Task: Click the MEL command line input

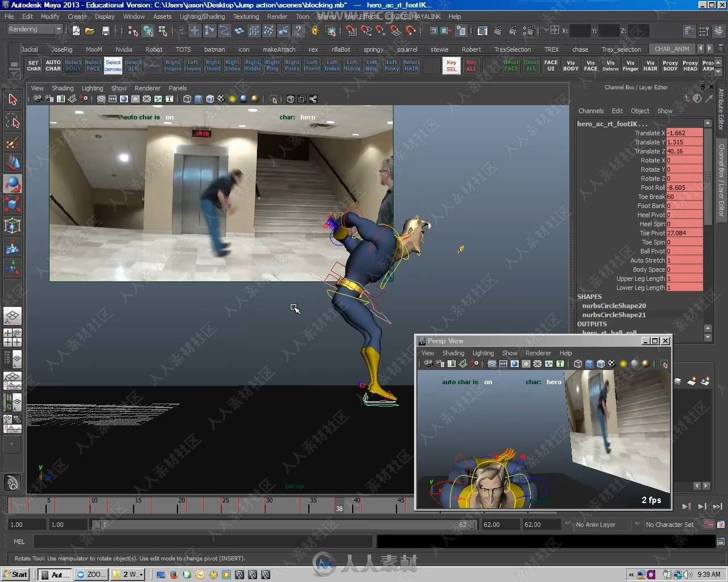Action: pos(202,542)
